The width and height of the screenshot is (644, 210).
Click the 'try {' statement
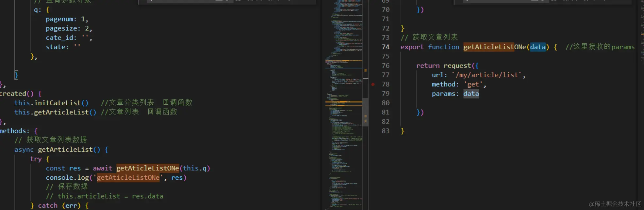click(40, 159)
